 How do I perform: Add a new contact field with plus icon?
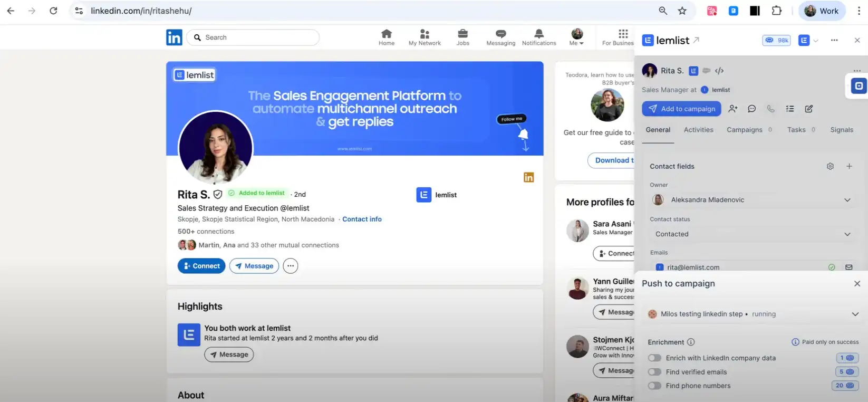pyautogui.click(x=849, y=166)
